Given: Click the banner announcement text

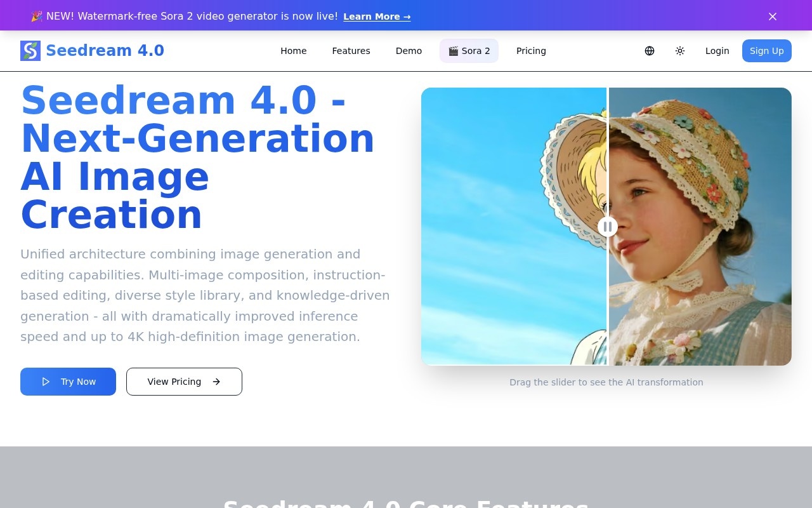Looking at the screenshot, I should (184, 16).
